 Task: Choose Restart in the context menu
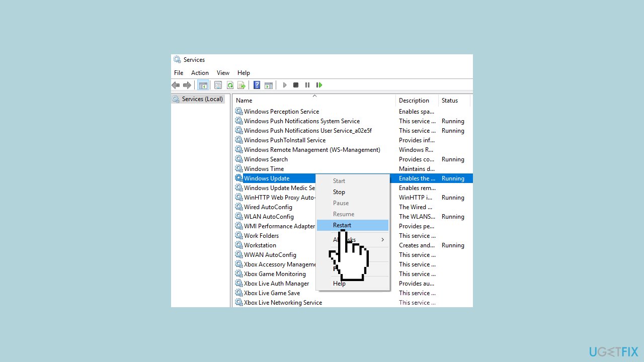tap(353, 225)
